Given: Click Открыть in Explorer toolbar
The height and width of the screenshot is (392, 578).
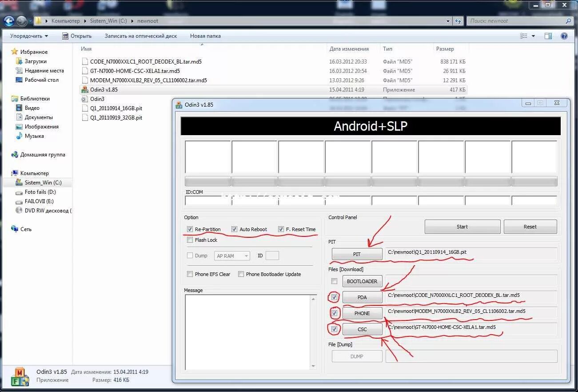Looking at the screenshot, I should click(76, 36).
